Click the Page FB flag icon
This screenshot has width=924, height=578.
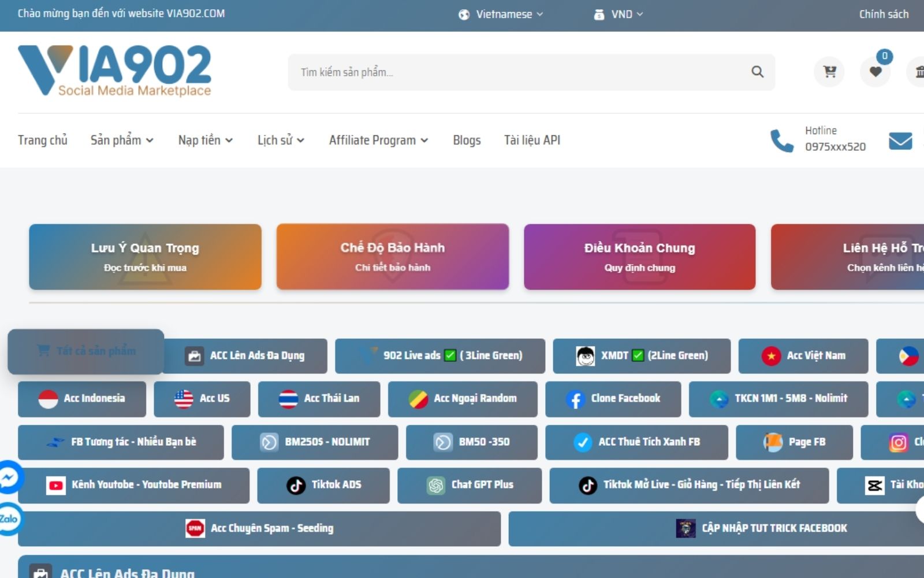tap(773, 443)
